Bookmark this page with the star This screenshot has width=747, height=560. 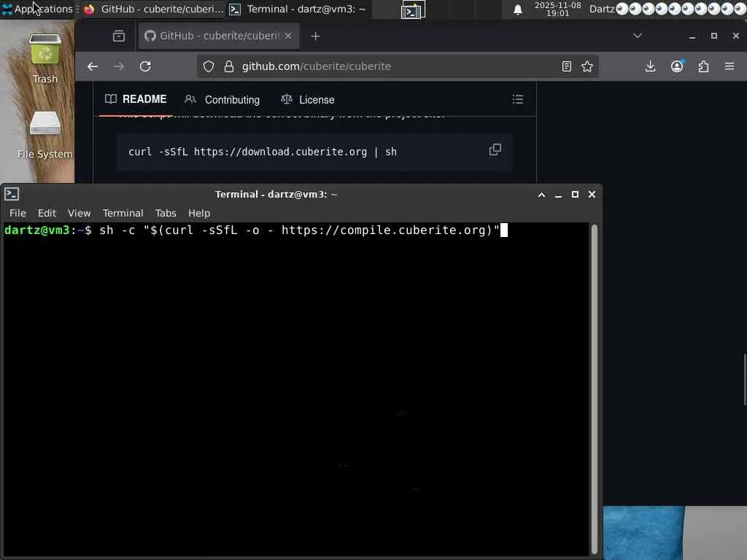[587, 66]
